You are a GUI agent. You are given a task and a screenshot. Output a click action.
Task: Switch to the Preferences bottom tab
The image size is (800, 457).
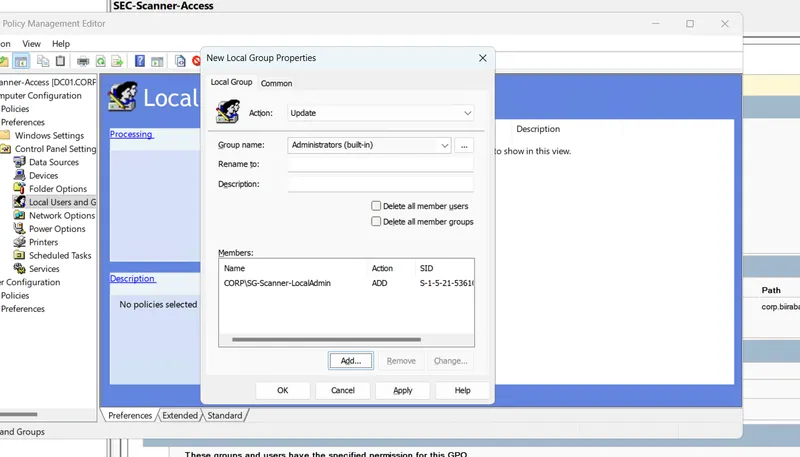point(130,415)
